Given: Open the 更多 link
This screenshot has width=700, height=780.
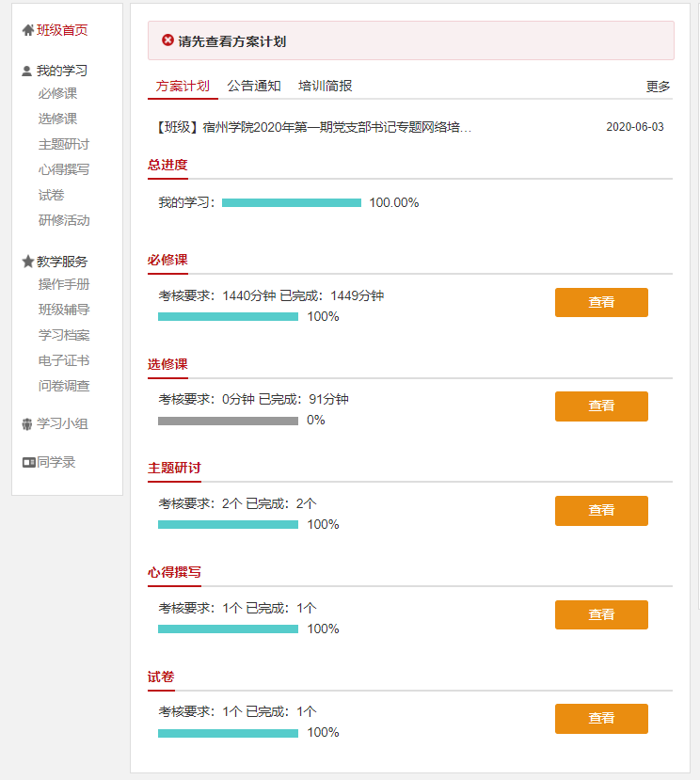Looking at the screenshot, I should coord(659,87).
